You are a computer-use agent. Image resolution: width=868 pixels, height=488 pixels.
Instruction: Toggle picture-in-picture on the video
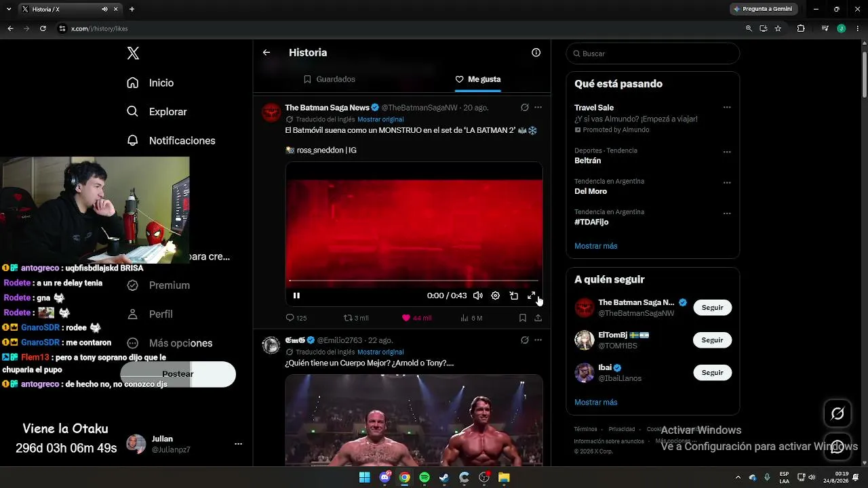coord(513,296)
